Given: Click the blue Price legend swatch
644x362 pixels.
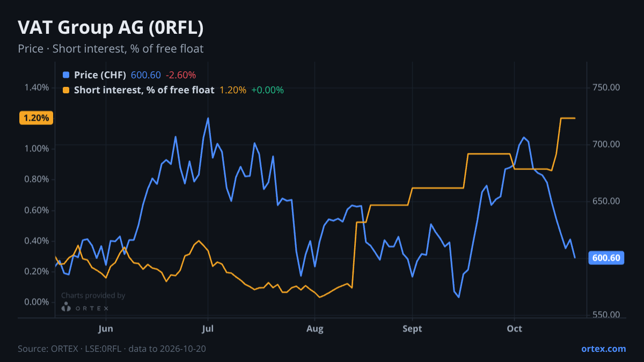Looking at the screenshot, I should pos(66,75).
